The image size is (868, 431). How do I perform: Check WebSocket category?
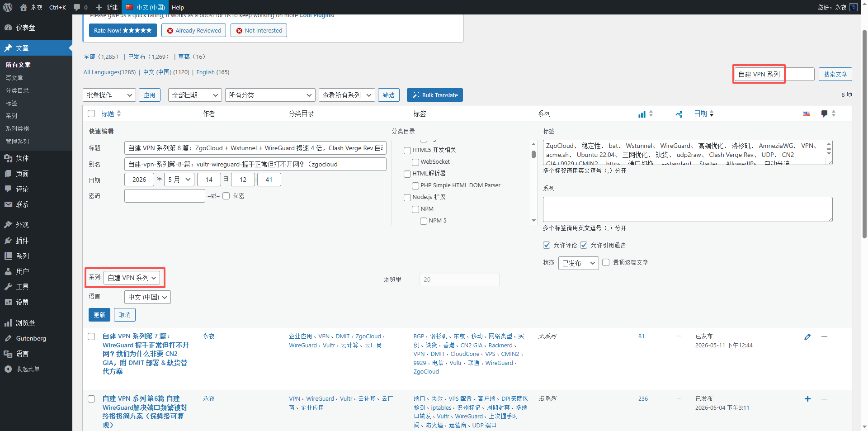415,162
